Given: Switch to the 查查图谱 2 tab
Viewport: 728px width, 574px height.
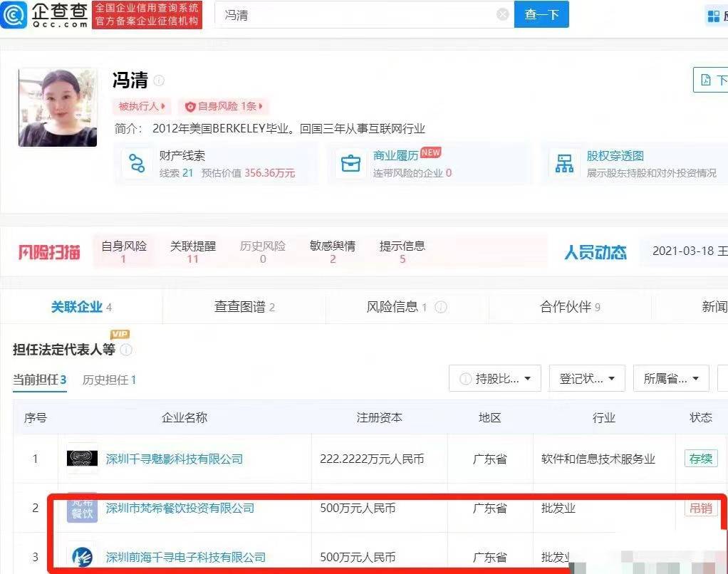Looking at the screenshot, I should tap(244, 307).
